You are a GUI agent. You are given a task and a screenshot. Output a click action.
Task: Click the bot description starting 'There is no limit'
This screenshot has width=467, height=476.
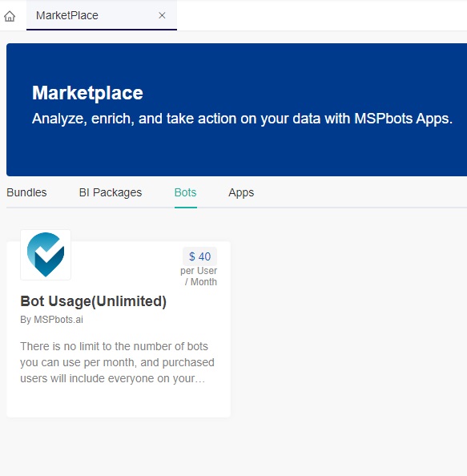pos(118,362)
